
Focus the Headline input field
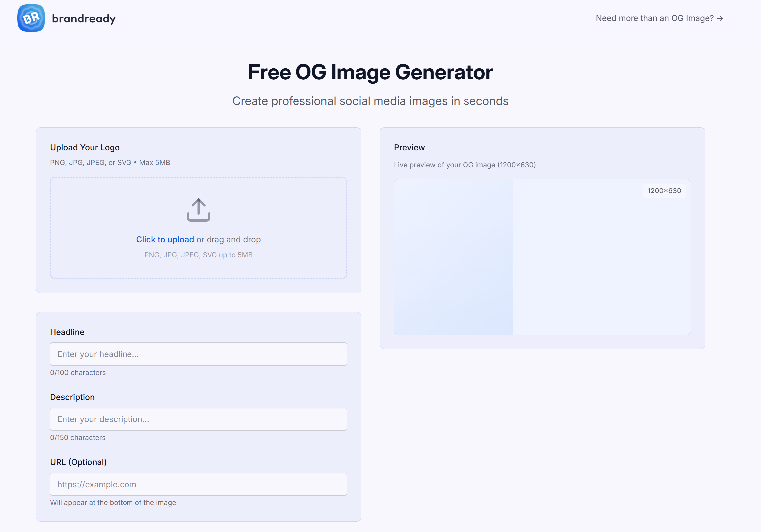[x=198, y=354]
